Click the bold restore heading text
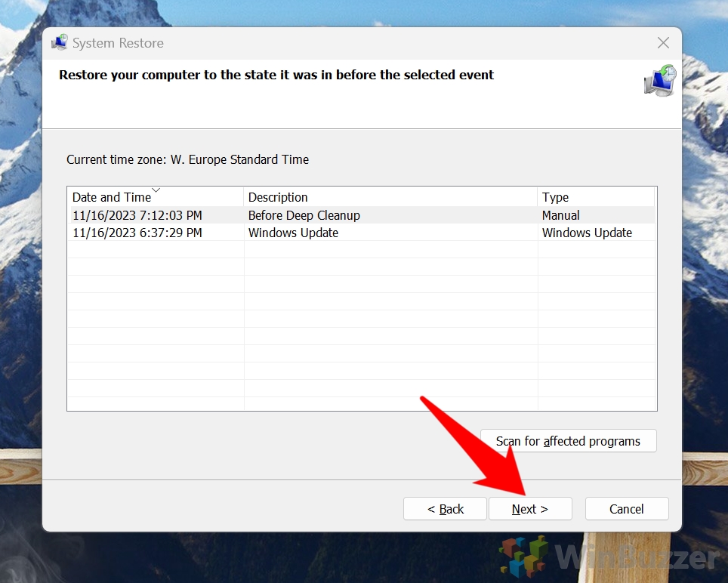This screenshot has width=728, height=583. [276, 75]
